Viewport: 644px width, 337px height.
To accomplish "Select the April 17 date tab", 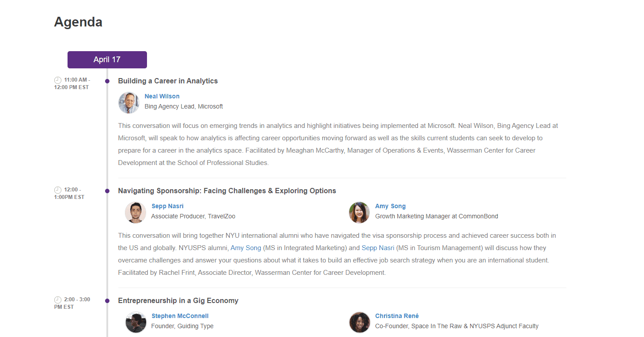I will pos(107,60).
